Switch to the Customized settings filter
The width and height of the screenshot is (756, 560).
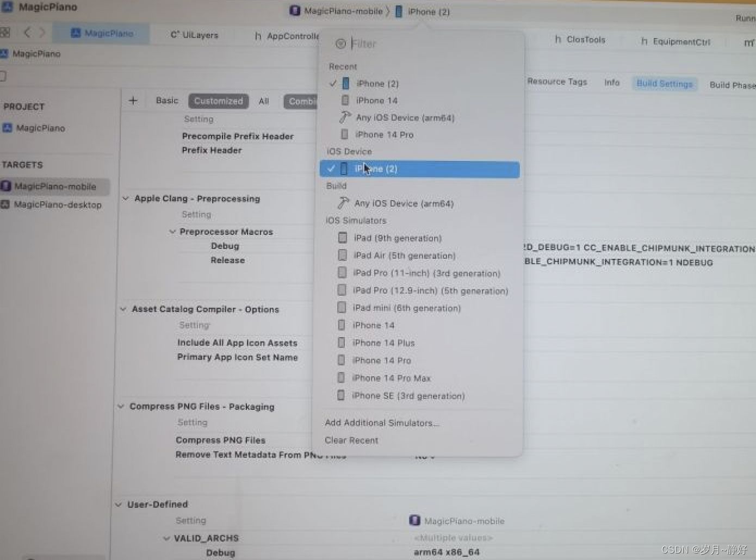(219, 101)
